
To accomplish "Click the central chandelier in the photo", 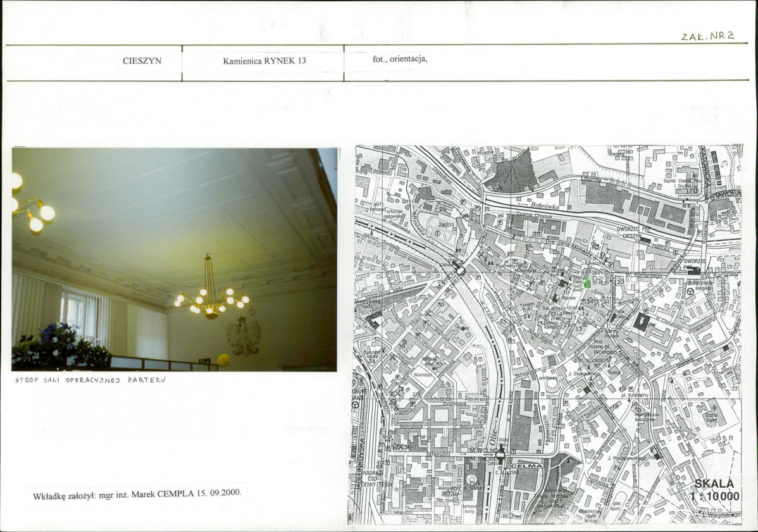I will click(211, 297).
